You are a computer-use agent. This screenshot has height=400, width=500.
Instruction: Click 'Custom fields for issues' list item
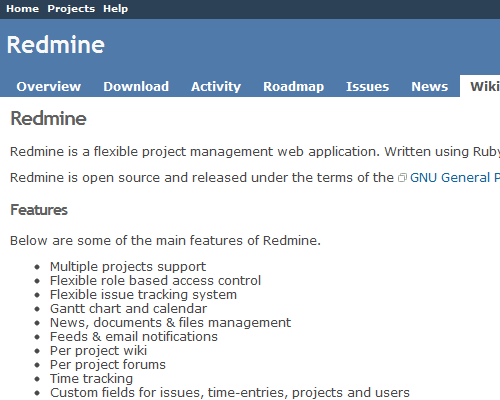click(230, 393)
